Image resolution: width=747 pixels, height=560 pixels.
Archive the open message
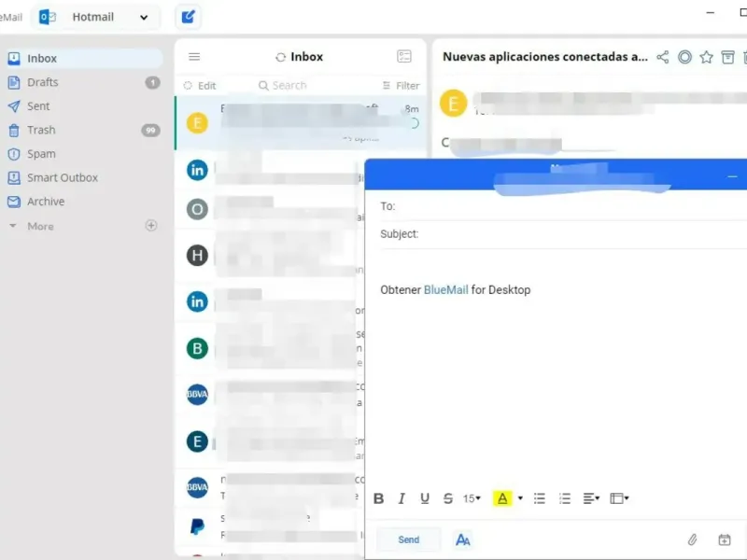pos(727,57)
